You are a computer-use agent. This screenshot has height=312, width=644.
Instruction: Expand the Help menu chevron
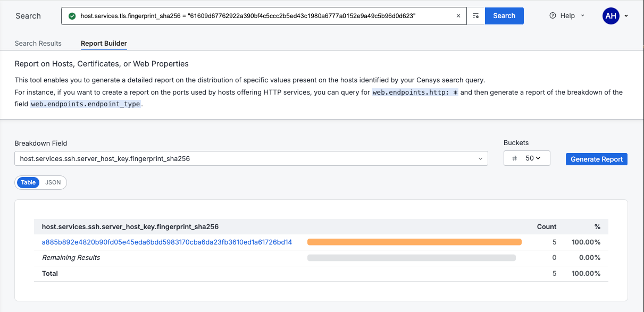[x=583, y=16]
